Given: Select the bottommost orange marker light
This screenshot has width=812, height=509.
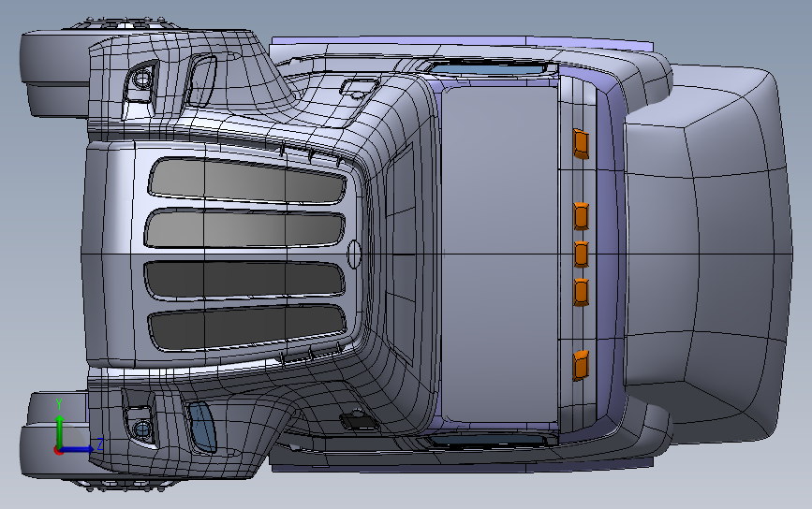Looking at the screenshot, I should coord(581,365).
